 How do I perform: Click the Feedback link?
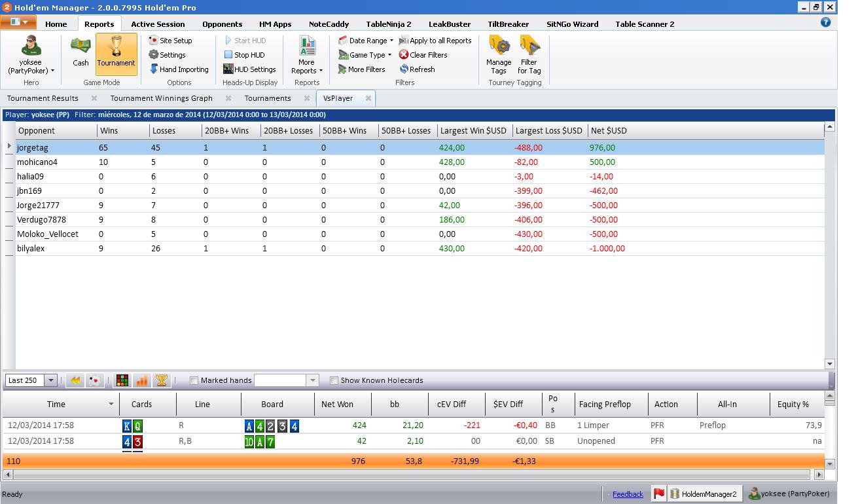tap(628, 494)
